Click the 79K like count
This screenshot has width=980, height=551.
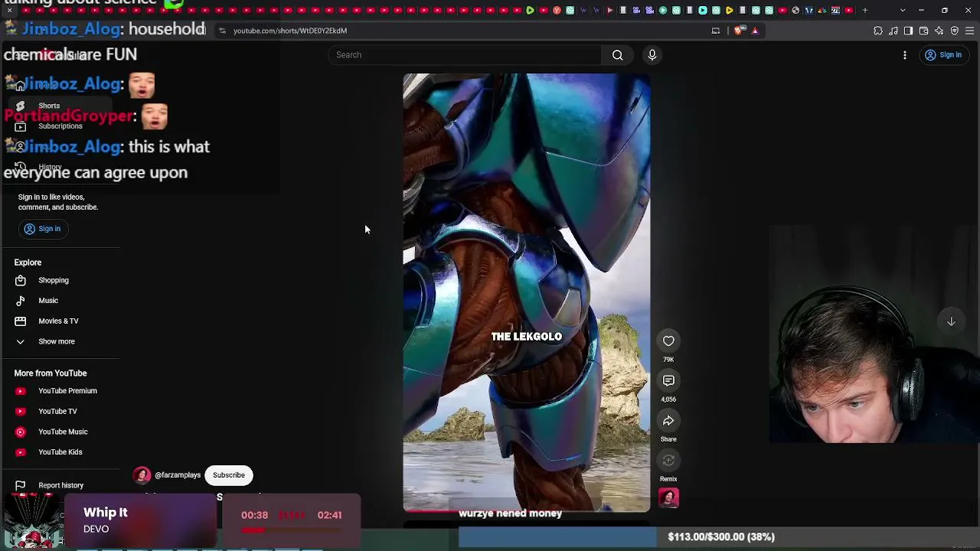[668, 360]
